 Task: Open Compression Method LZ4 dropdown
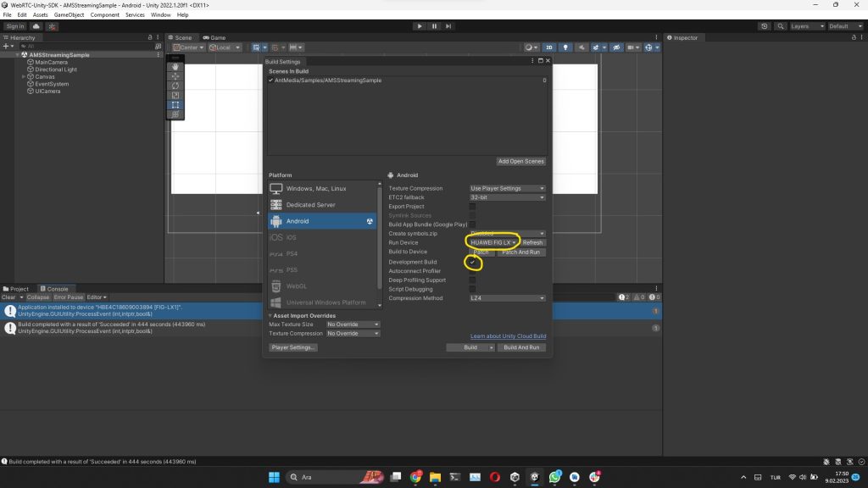(507, 298)
